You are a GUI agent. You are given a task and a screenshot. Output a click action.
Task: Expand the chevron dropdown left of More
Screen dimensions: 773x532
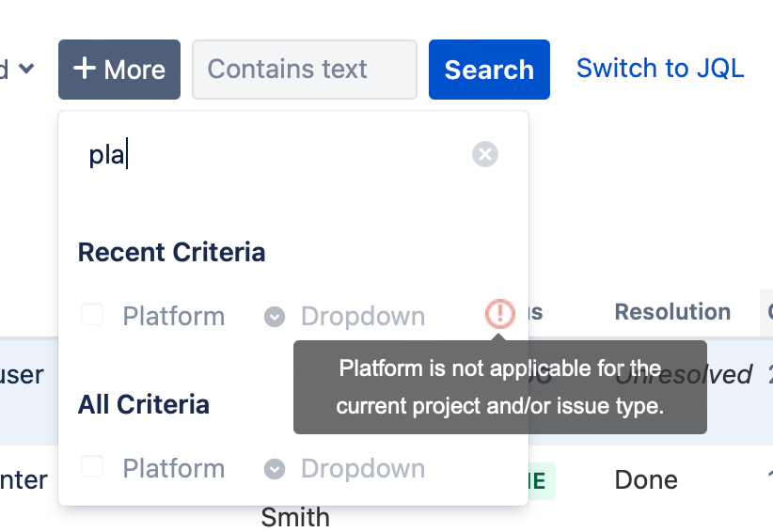[26, 68]
